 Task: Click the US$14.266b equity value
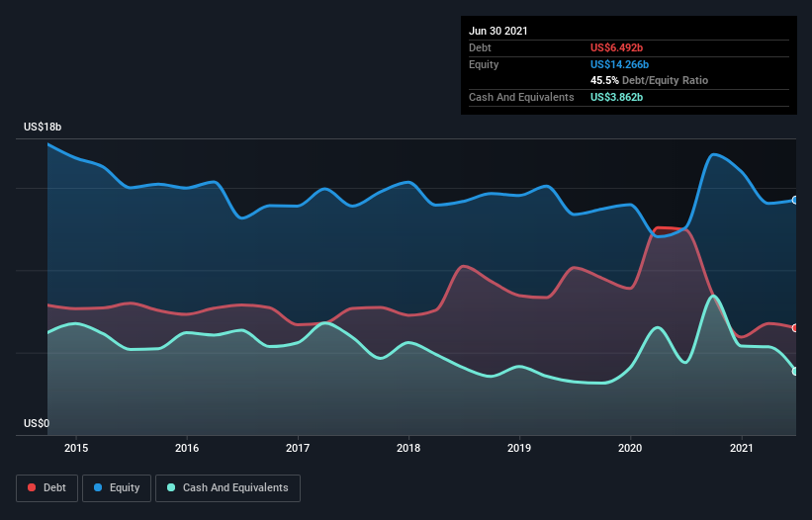click(x=619, y=64)
